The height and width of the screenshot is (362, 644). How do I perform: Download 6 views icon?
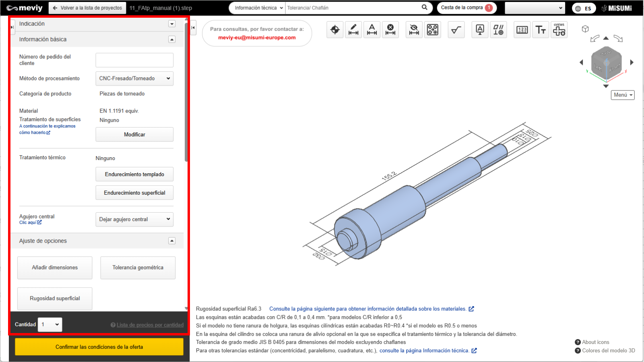pyautogui.click(x=559, y=30)
